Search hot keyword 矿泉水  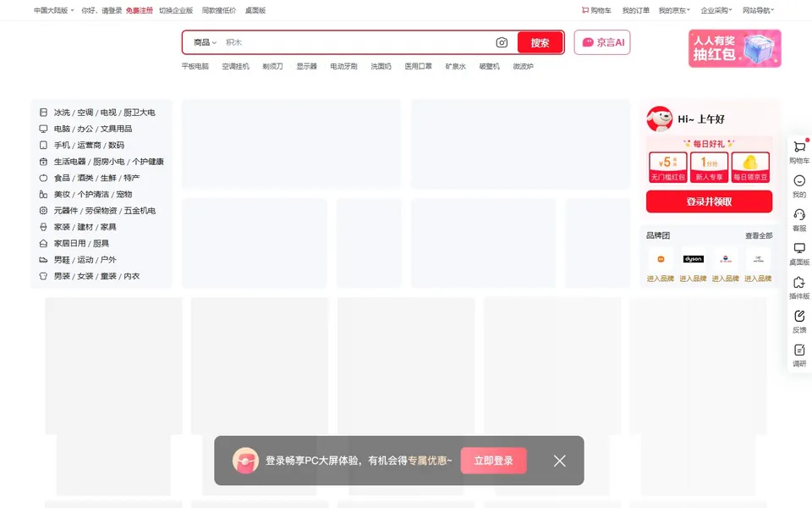(456, 66)
